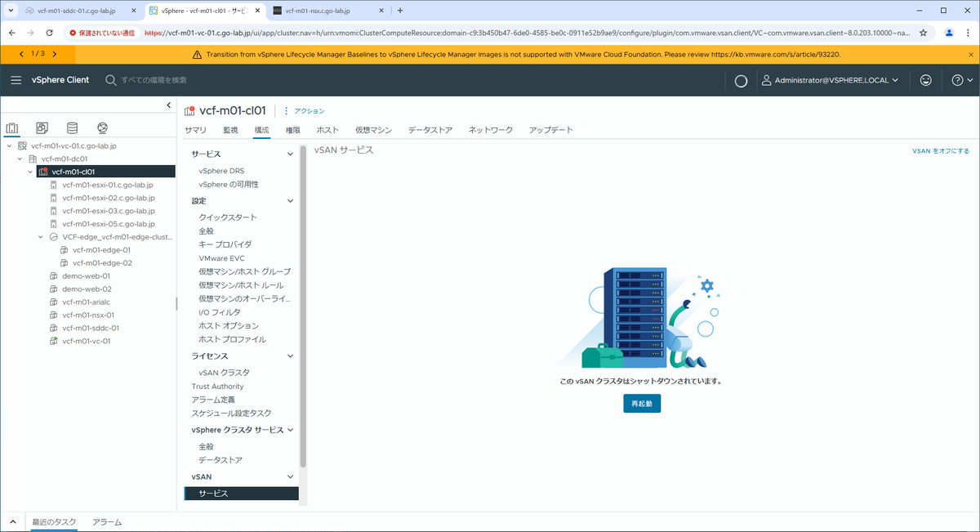Click the search magnifier icon
The image size is (980, 532).
tap(111, 80)
